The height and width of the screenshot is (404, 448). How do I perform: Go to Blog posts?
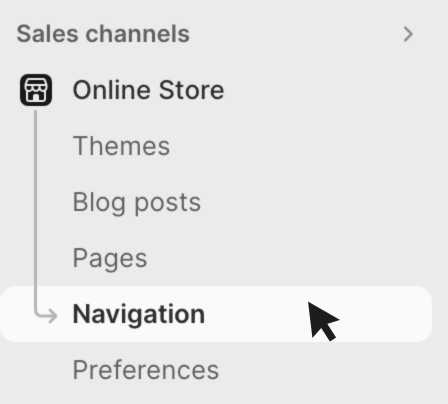coord(137,202)
